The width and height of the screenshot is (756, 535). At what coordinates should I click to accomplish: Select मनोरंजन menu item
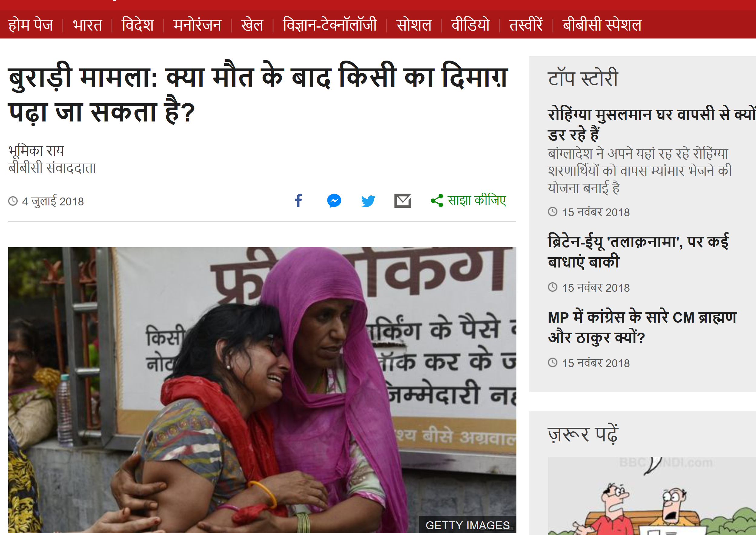point(197,25)
